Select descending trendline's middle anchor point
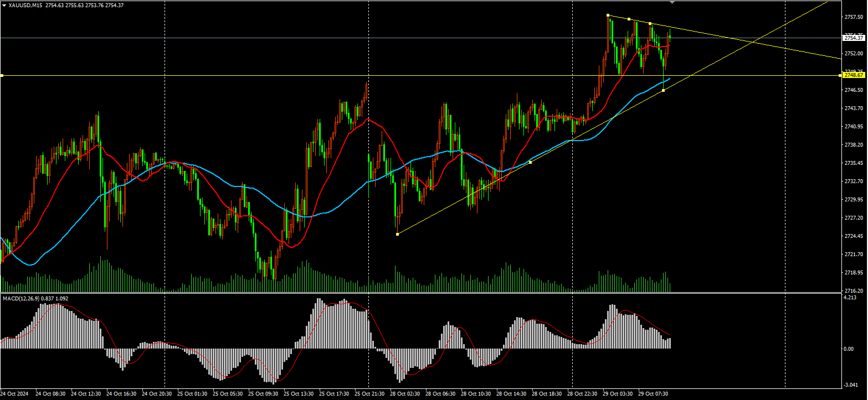The height and width of the screenshot is (400, 868). pyautogui.click(x=629, y=19)
